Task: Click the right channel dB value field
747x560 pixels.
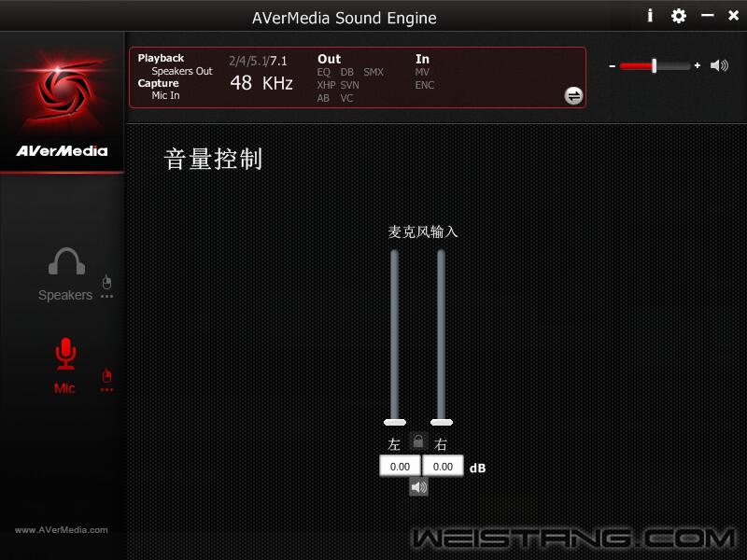Action: (443, 466)
